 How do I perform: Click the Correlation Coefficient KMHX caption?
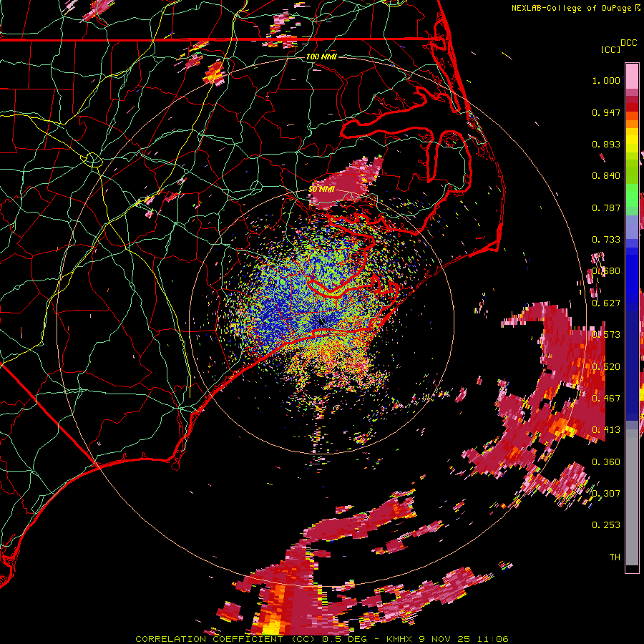321,639
